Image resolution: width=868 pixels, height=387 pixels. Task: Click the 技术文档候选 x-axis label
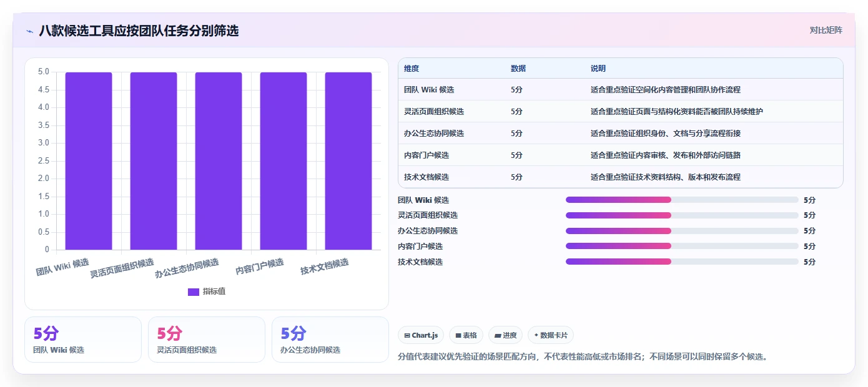coord(325,267)
